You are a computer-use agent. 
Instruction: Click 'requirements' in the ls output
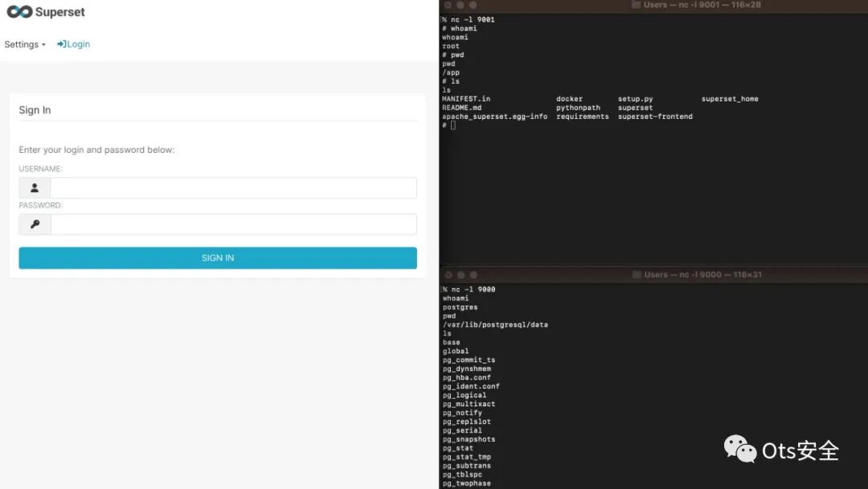tap(583, 117)
